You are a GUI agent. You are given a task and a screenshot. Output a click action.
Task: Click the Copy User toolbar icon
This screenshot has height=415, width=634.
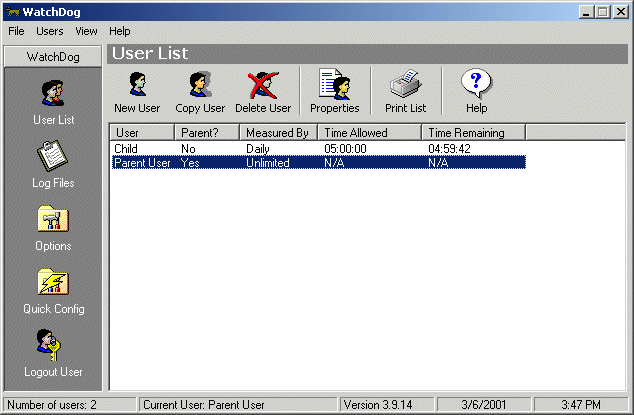(x=201, y=84)
